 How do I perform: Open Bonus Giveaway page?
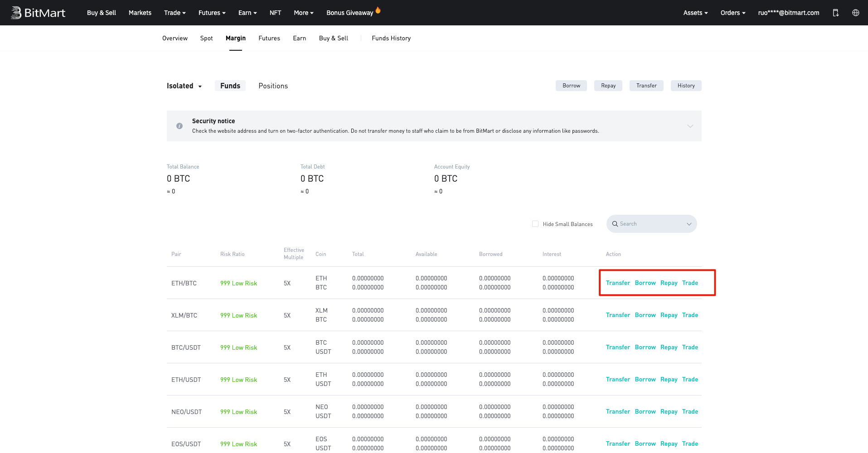point(350,13)
